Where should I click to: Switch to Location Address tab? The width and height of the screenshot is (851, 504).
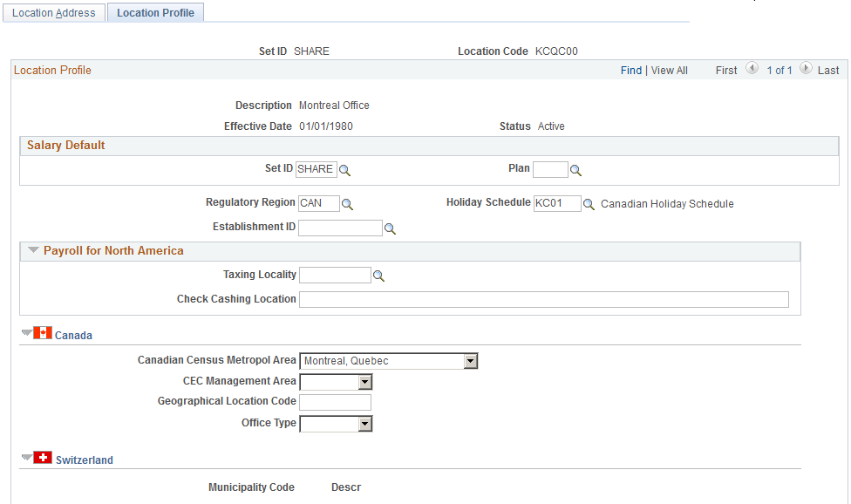tap(54, 12)
